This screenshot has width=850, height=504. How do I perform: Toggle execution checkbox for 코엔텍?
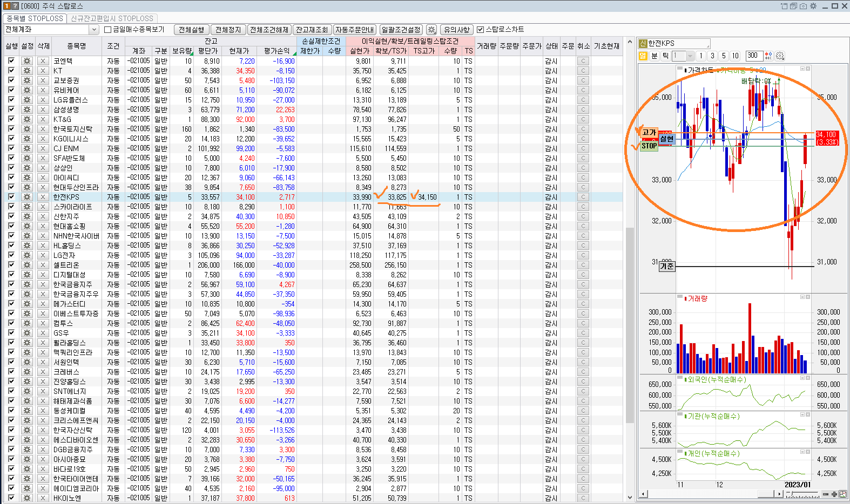point(11,61)
